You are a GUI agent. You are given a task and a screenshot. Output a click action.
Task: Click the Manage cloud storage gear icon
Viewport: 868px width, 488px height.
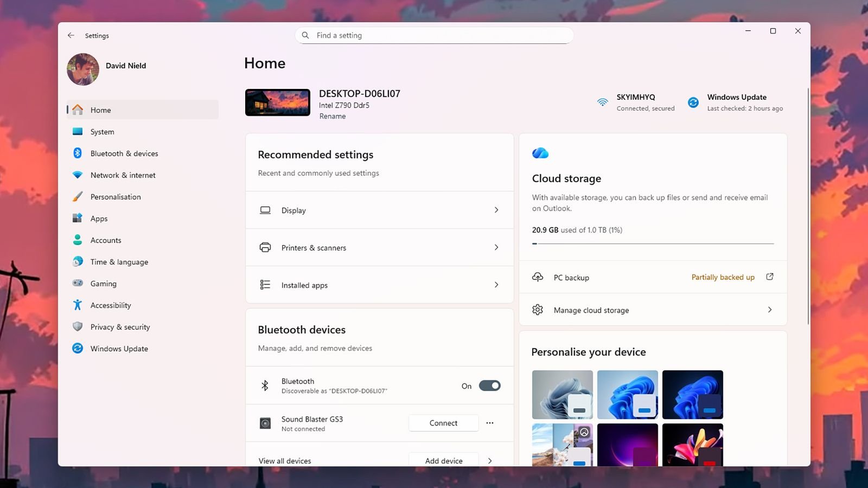(538, 310)
